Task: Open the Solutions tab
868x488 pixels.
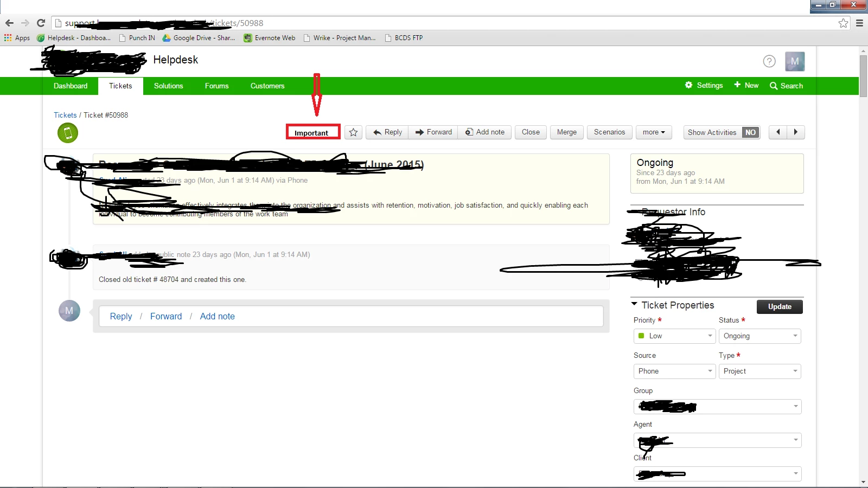Action: point(168,86)
